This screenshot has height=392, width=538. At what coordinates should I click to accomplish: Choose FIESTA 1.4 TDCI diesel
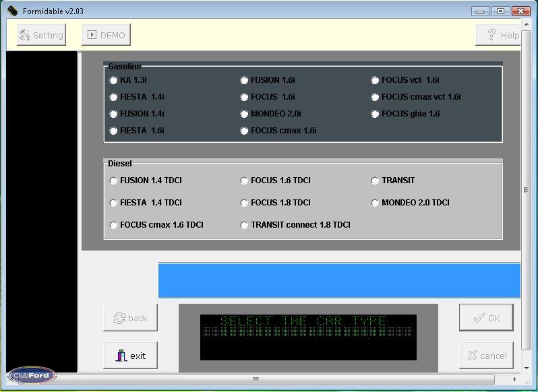(113, 203)
